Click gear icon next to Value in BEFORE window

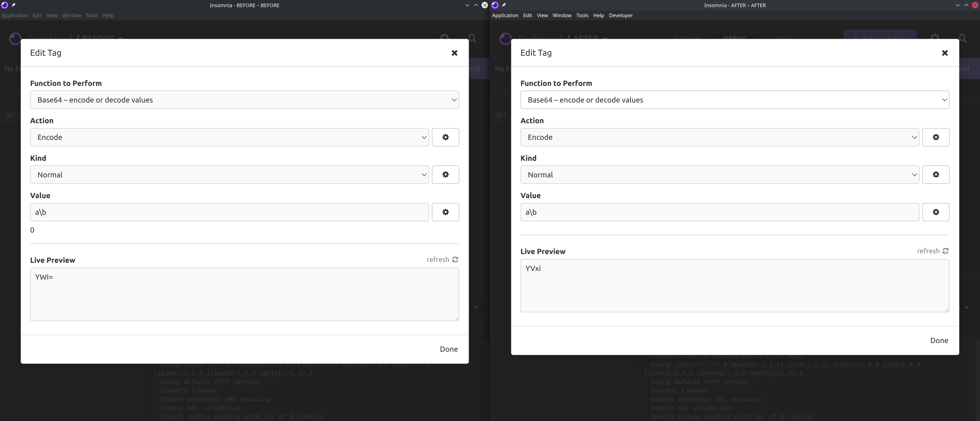click(445, 212)
